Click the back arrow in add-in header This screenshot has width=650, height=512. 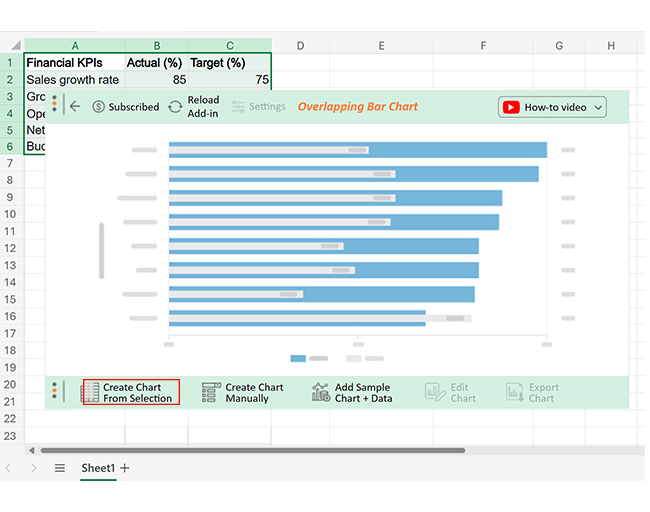click(x=75, y=107)
